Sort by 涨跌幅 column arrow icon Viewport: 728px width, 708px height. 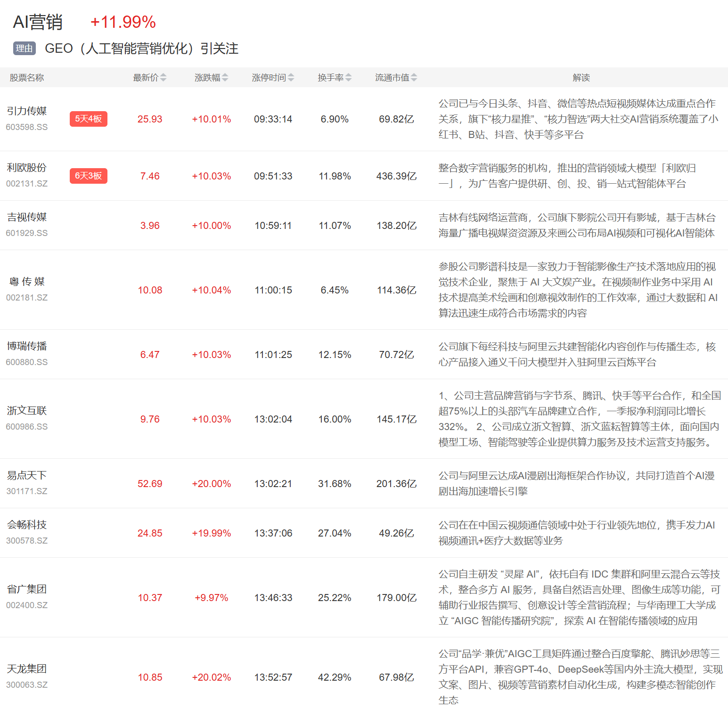click(x=225, y=78)
